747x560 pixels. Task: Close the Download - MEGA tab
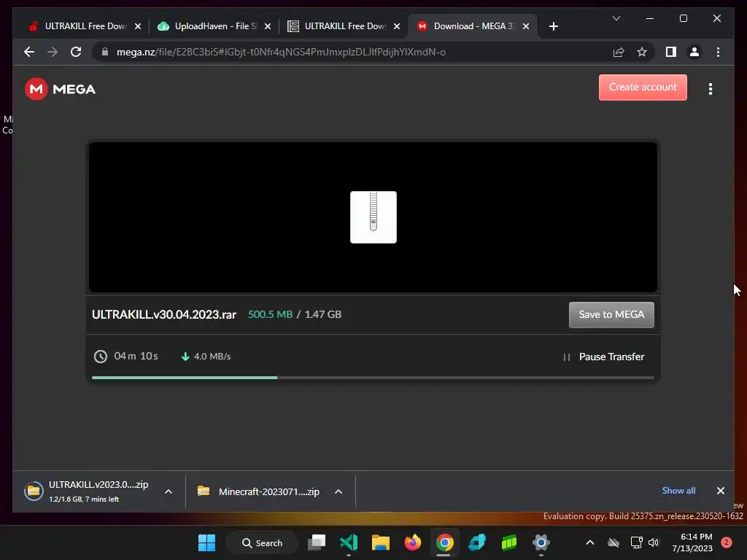pos(526,27)
